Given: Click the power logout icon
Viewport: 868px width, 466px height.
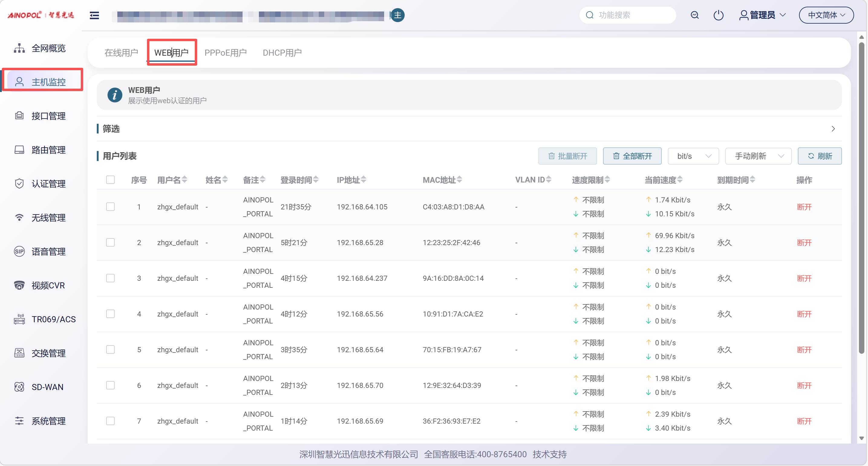Looking at the screenshot, I should coord(718,15).
